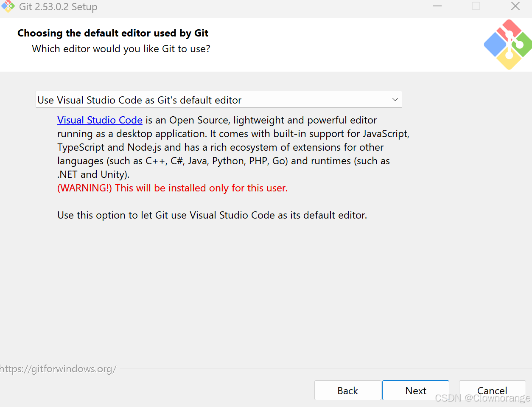Close the Git Setup window

tap(515, 6)
